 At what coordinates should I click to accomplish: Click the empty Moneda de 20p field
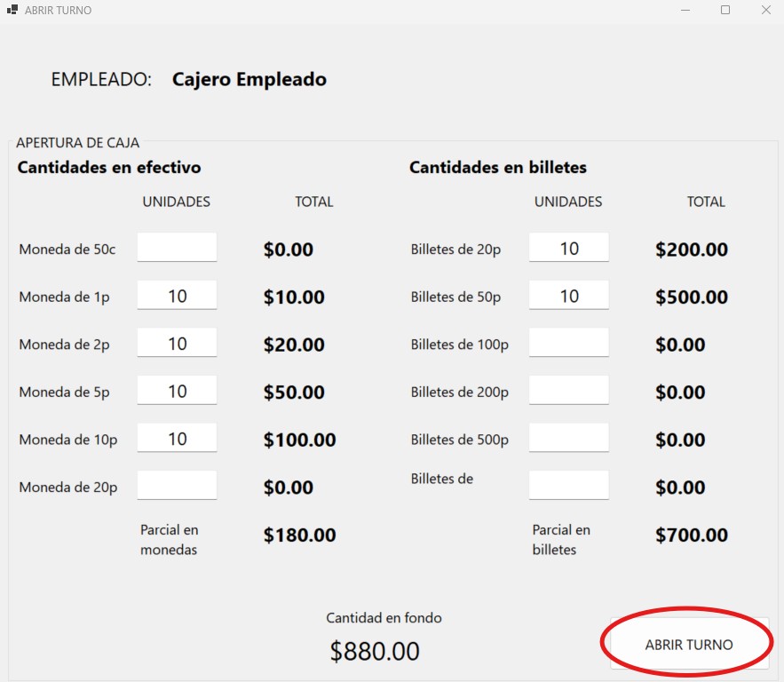pyautogui.click(x=177, y=486)
